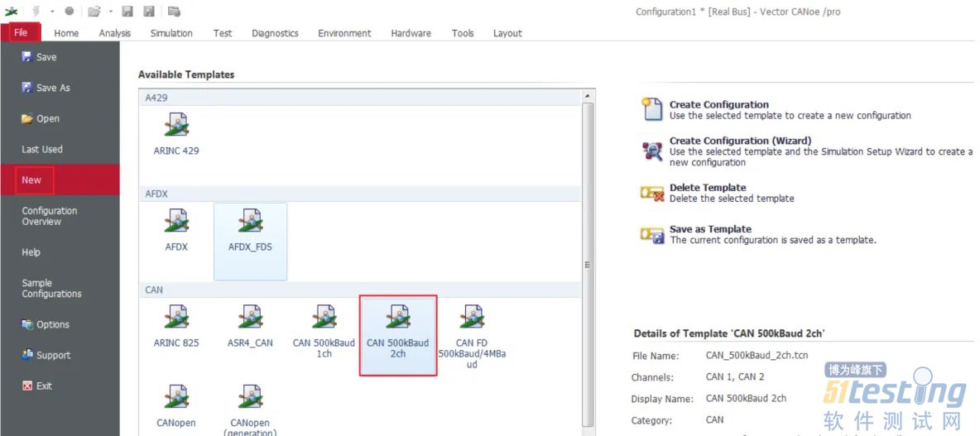Click the first floppy disk save icon
The height and width of the screenshot is (436, 980).
point(127,11)
